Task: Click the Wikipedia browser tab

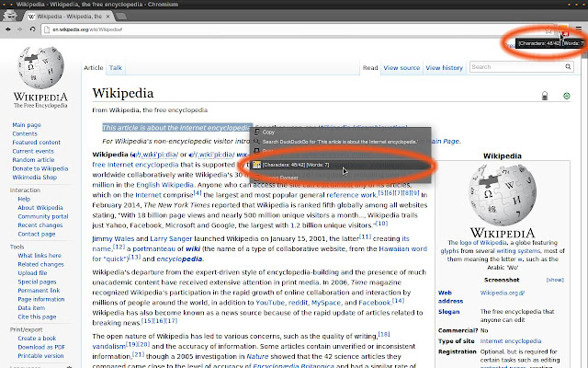Action: tap(69, 17)
